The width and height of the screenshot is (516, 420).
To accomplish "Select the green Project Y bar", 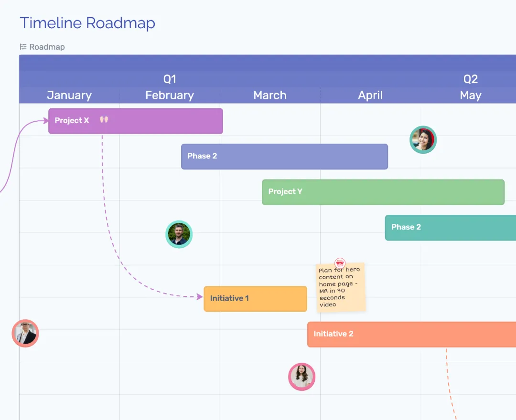I will click(382, 192).
